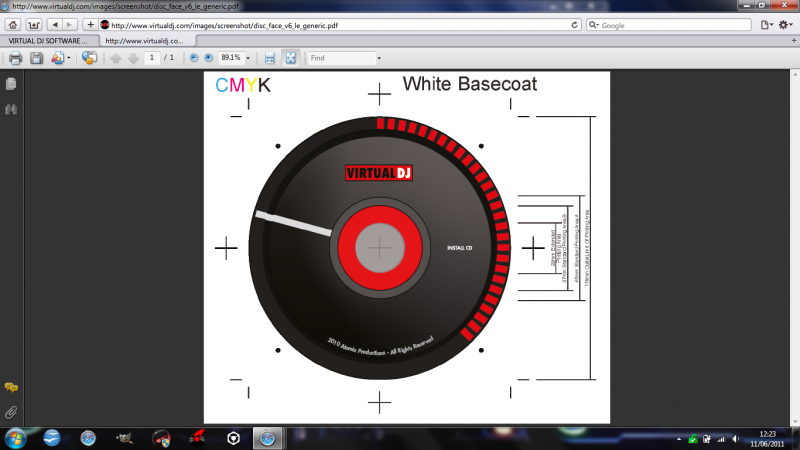Click the vertical scrollbar up arrow
The width and height of the screenshot is (800, 450).
(795, 74)
